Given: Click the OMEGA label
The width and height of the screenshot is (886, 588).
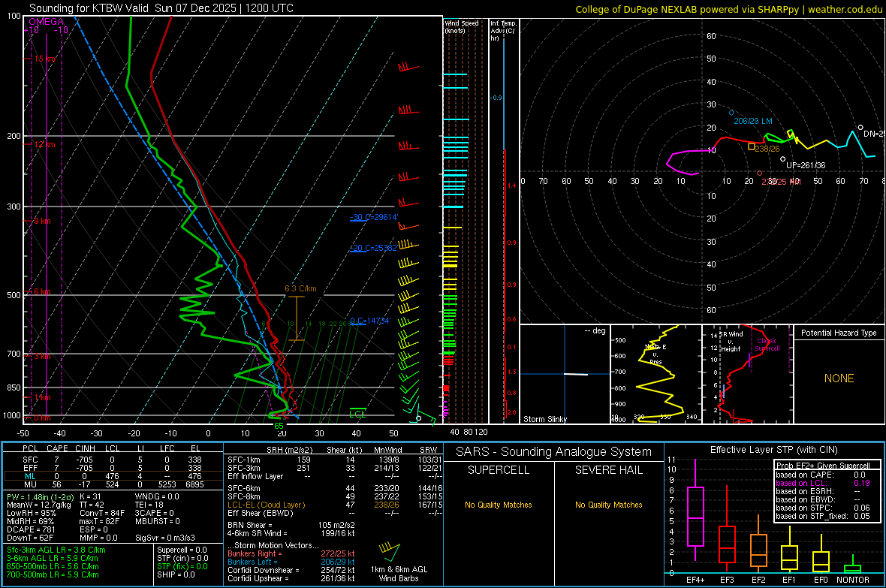Looking at the screenshot, I should (x=46, y=22).
